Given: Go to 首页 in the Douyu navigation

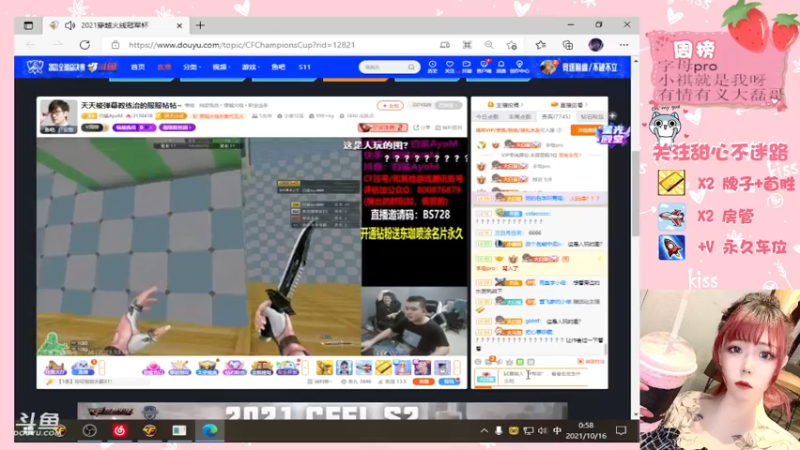Looking at the screenshot, I should point(138,67).
